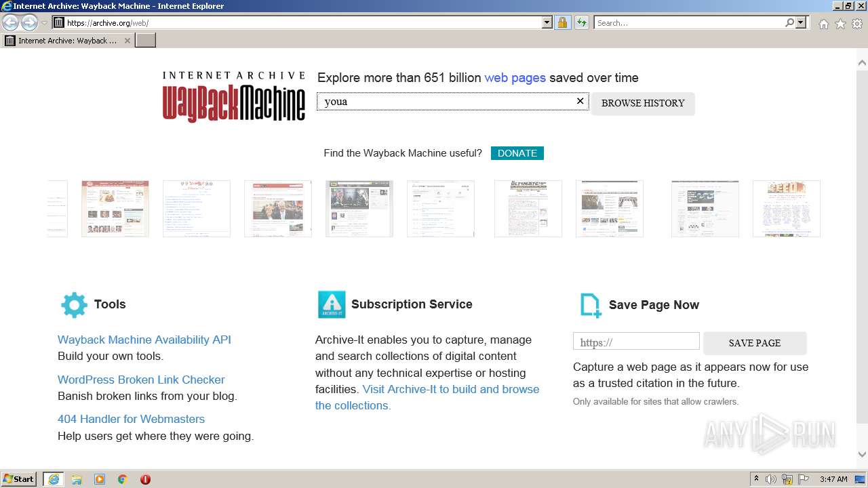Clear the Wayback search field with X

pyautogui.click(x=580, y=101)
